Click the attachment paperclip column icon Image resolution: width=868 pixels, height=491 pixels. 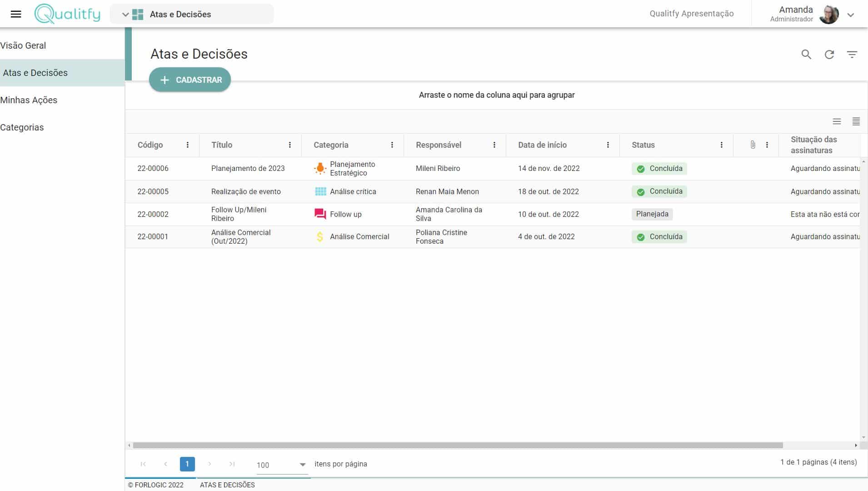click(x=753, y=145)
